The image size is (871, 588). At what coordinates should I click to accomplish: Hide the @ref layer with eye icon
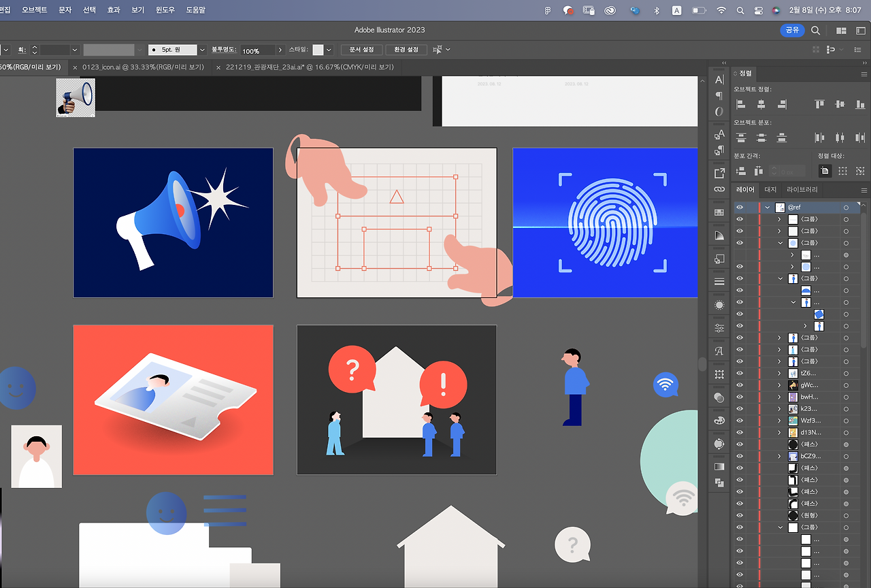pos(740,208)
